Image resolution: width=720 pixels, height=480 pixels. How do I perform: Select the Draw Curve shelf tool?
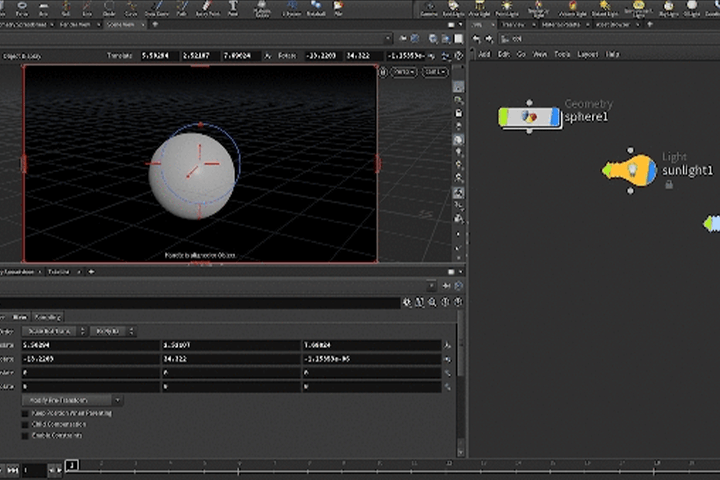point(157,8)
